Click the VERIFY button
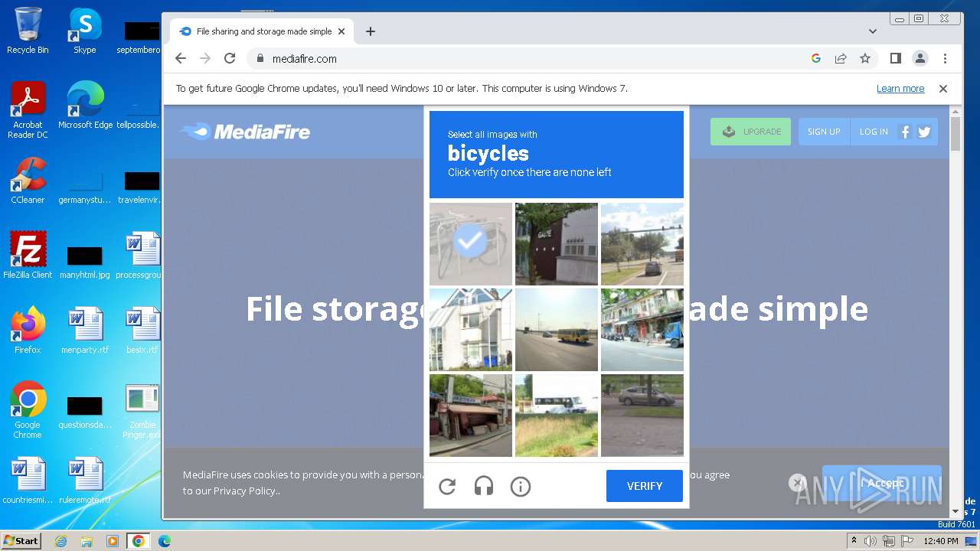The width and height of the screenshot is (980, 551). click(x=645, y=486)
